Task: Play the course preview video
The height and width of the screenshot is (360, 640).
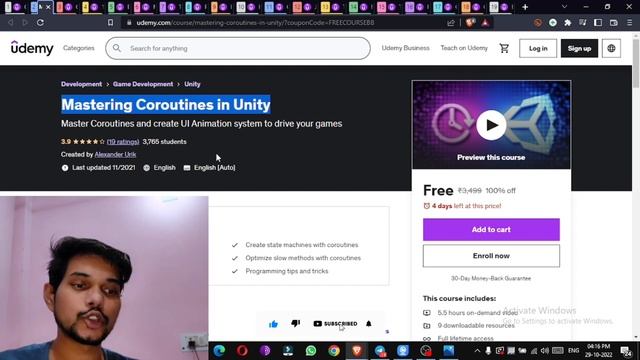Action: 491,125
